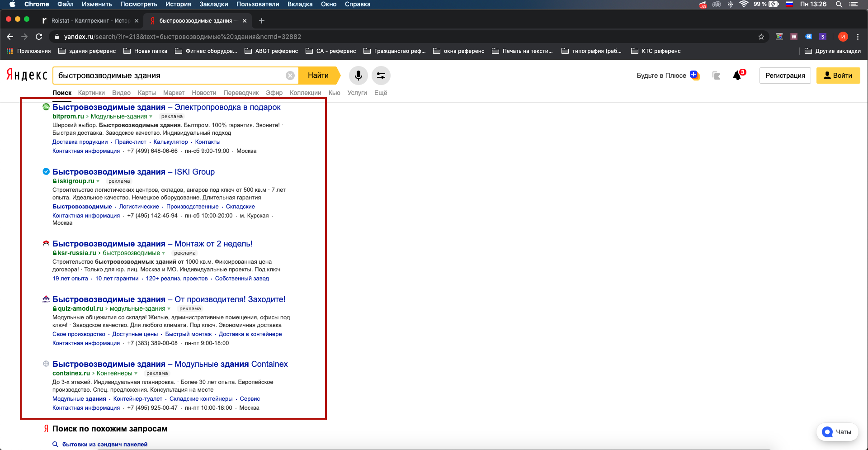Expand ksr-russia.ru result dropdown arrow
Viewport: 868px width, 450px height.
click(164, 253)
